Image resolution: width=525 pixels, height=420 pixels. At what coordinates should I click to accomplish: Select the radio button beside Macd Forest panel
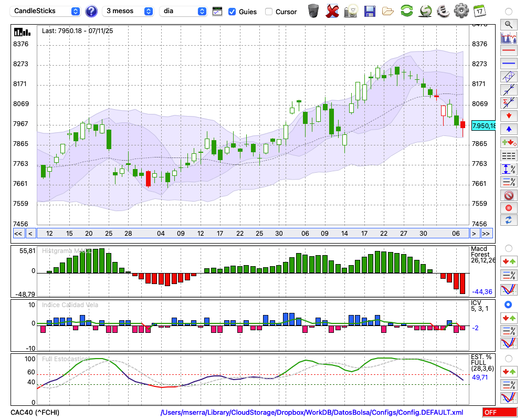click(x=508, y=248)
